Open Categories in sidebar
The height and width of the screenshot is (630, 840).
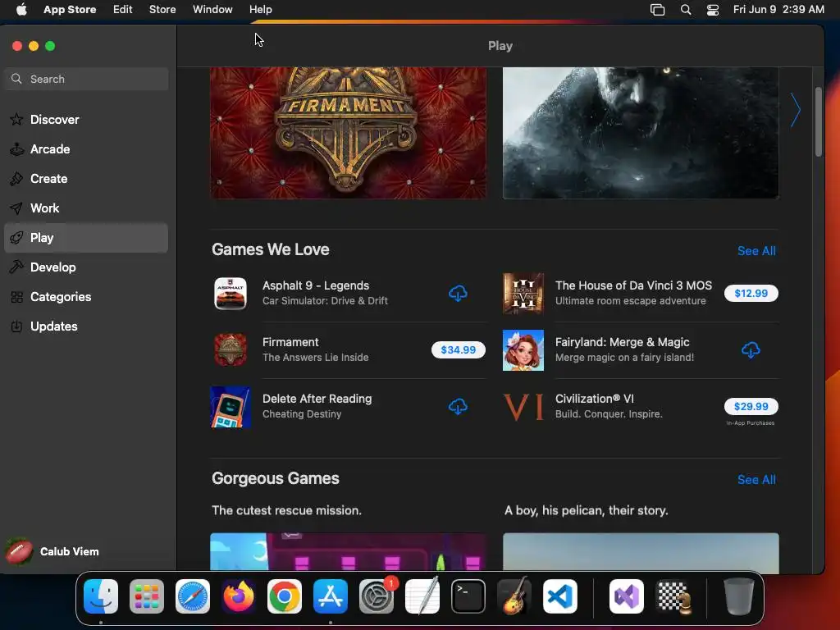85,296
